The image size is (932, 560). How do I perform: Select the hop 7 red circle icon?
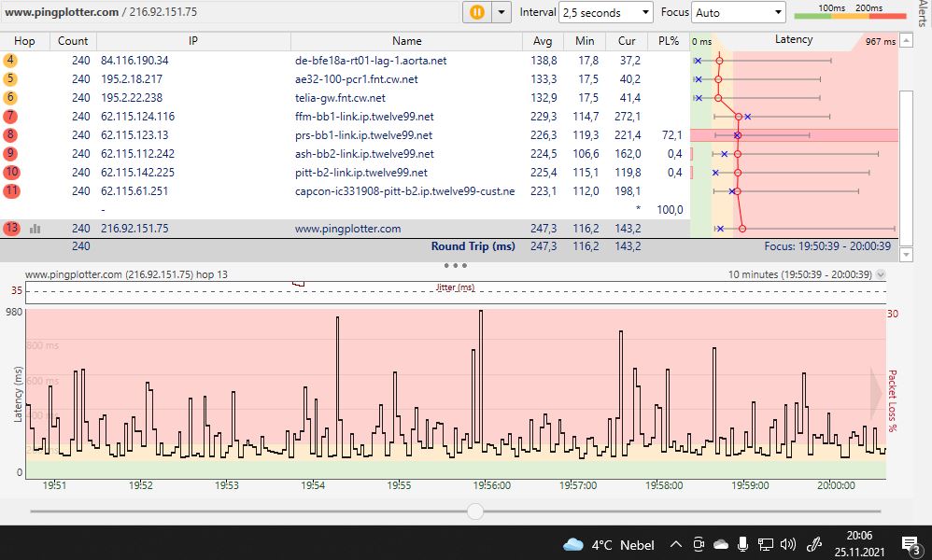click(10, 117)
